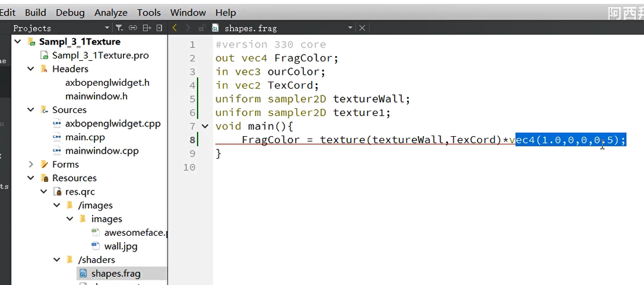Viewport: 644px width, 285px height.
Task: Open the Projects view selector dropdown
Action: (107, 28)
